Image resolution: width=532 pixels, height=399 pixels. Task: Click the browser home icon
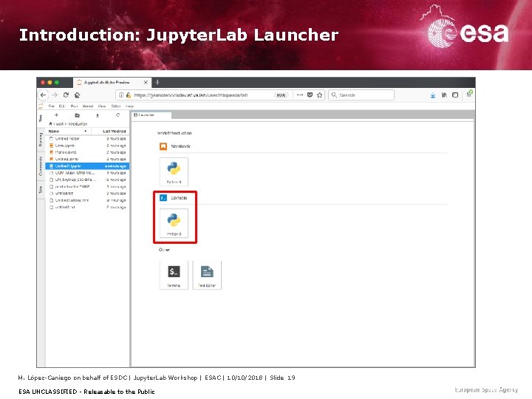tap(78, 95)
